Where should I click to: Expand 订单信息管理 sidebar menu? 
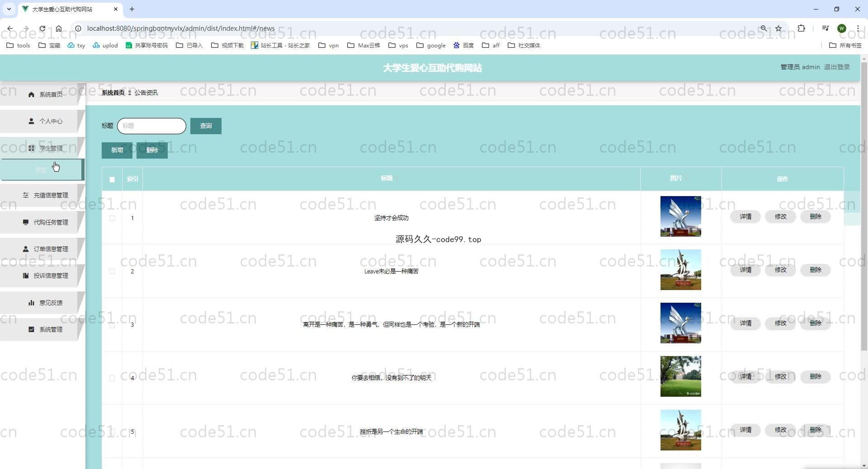[42, 249]
